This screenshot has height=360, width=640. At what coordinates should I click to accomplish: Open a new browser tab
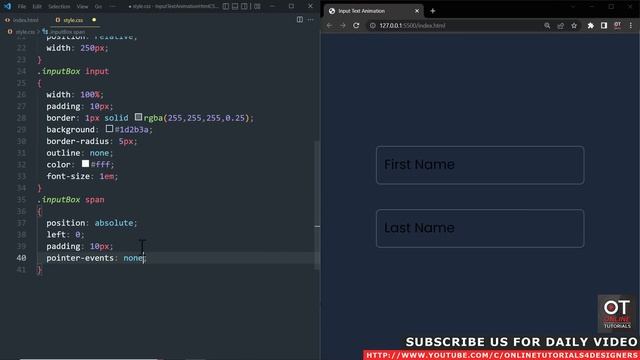[433, 11]
